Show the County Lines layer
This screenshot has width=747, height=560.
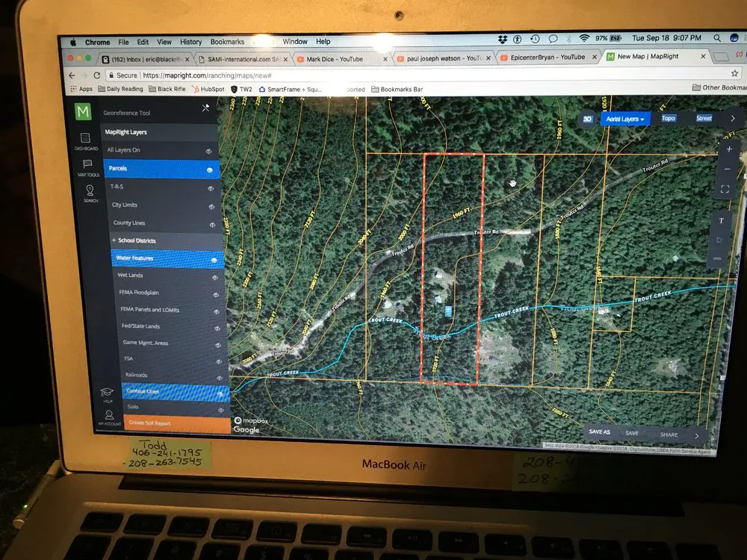pyautogui.click(x=212, y=224)
